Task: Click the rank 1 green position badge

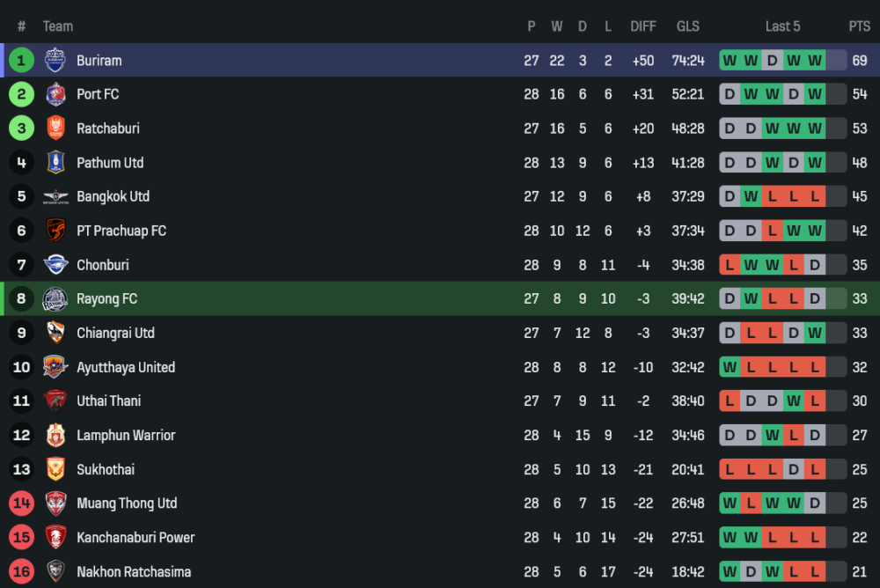Action: 22,60
